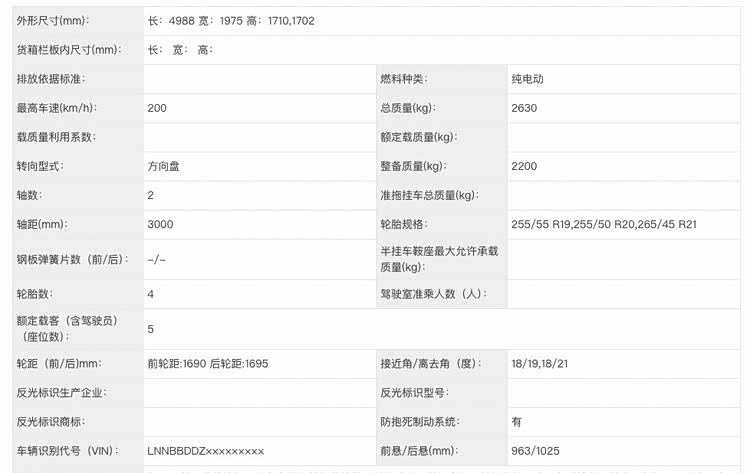Click the approach/departure angle value 18/19,18/21
750x473 pixels.
click(x=540, y=364)
